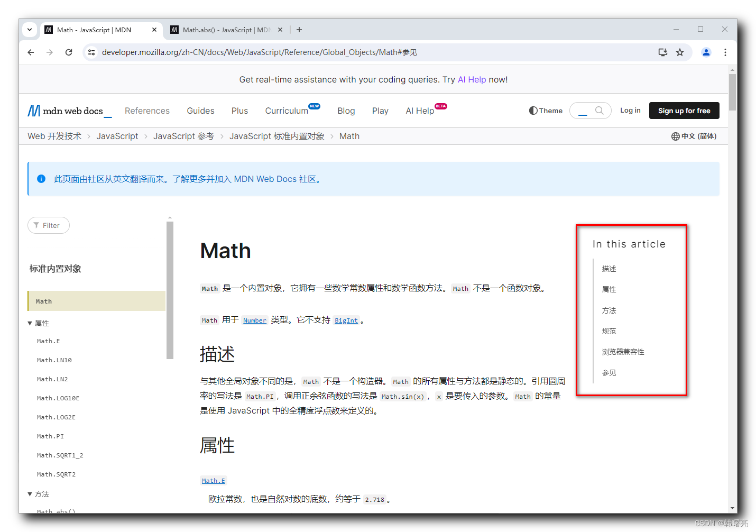Open the browser profile icon

[x=706, y=52]
